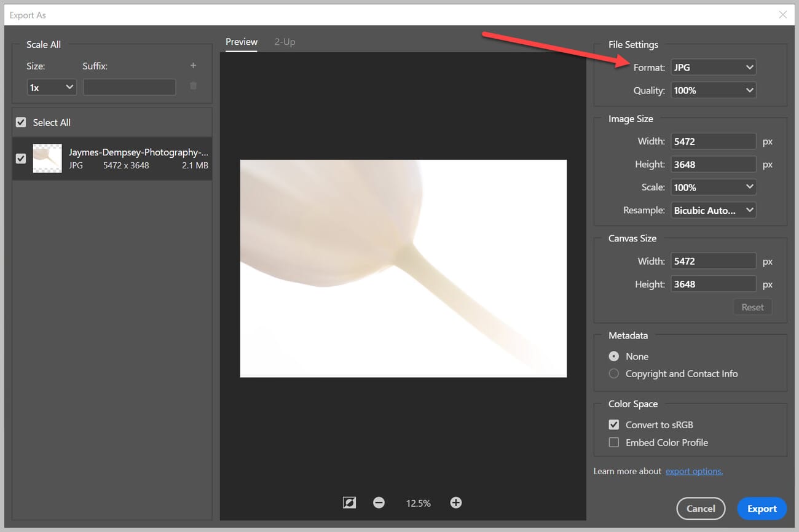This screenshot has width=799, height=532.
Task: Toggle the transparency matte icon below the preview
Action: coord(349,503)
